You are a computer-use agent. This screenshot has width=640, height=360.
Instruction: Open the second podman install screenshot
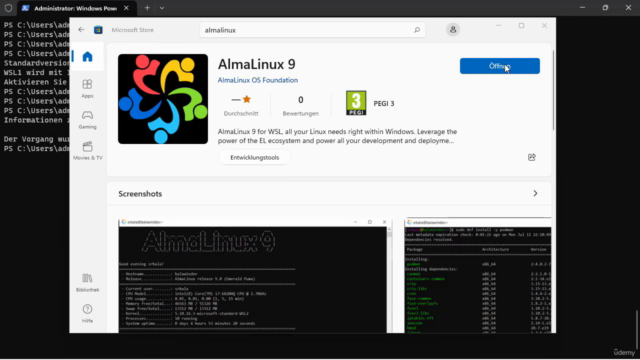coord(478,276)
